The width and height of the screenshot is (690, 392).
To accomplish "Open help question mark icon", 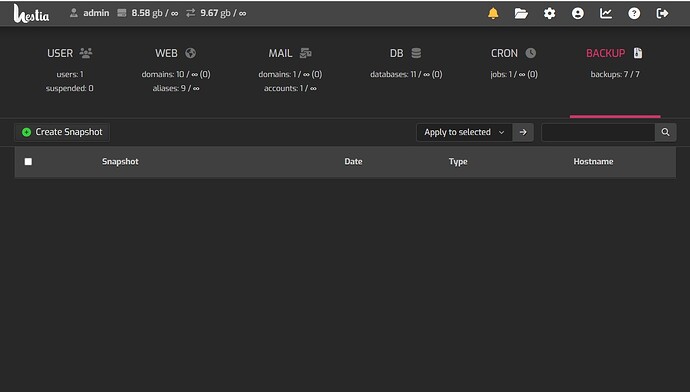I will point(634,13).
